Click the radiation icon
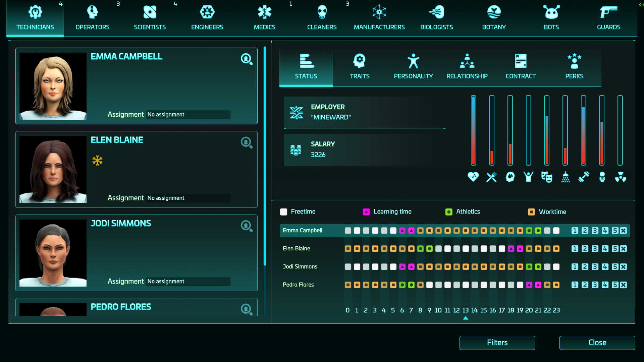 621,177
